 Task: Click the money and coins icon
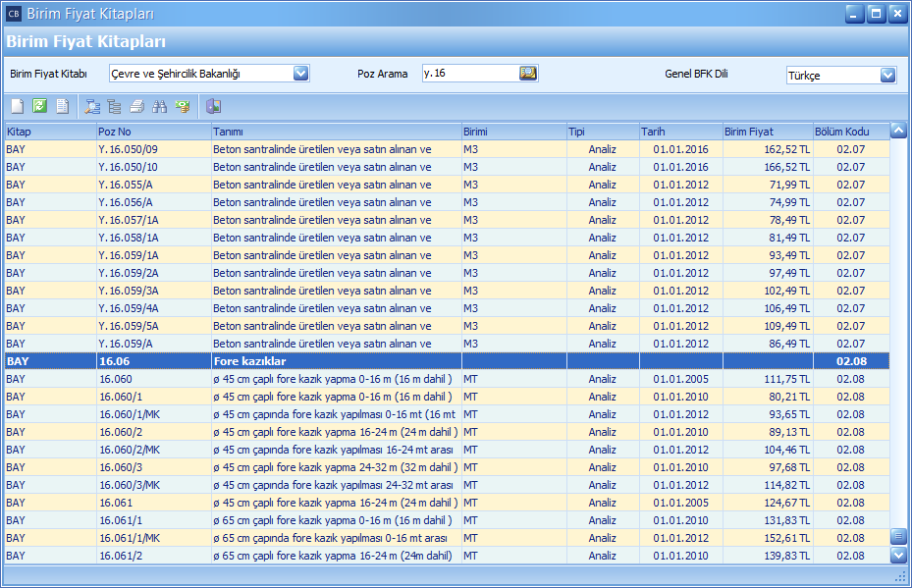coord(183,106)
